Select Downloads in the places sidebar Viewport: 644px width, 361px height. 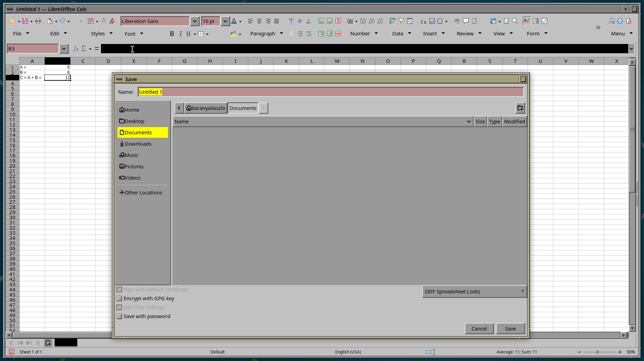(143, 144)
